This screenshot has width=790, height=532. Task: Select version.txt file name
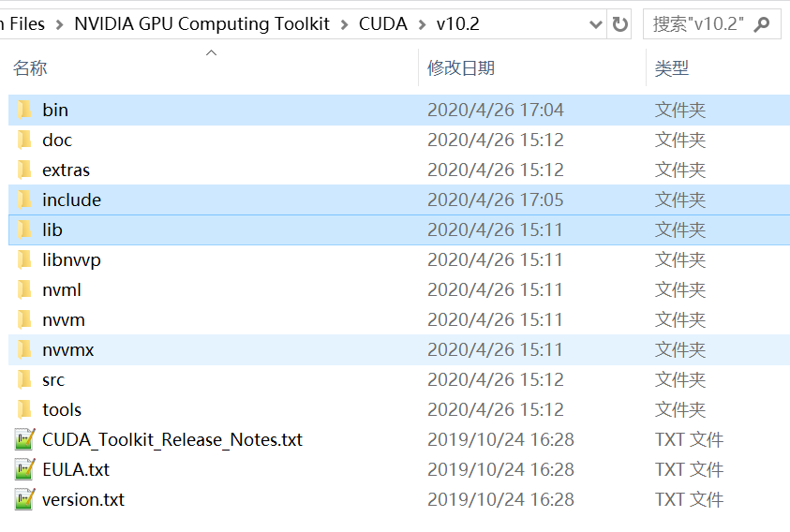pyautogui.click(x=83, y=500)
